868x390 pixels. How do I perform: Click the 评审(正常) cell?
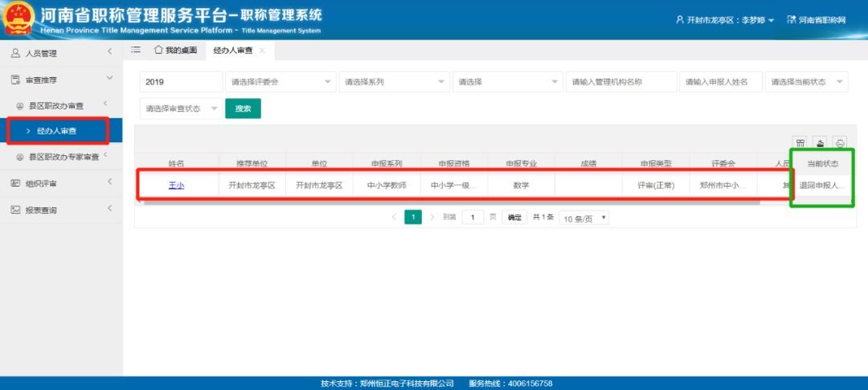(x=656, y=186)
